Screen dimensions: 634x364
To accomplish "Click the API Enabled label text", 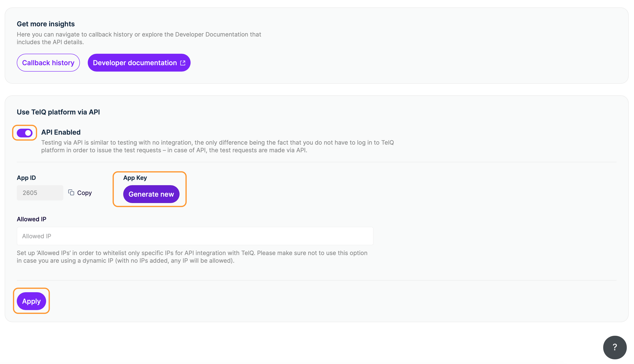I will coord(61,132).
